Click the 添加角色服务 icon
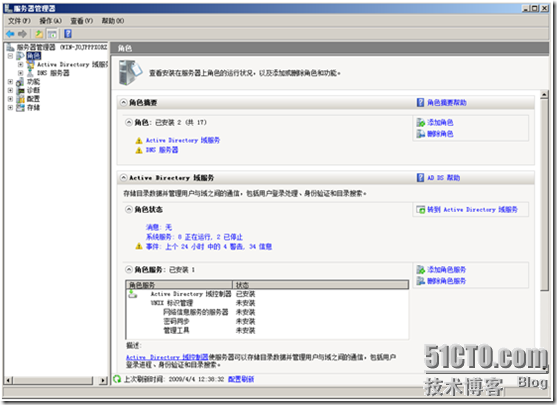The image size is (557, 405). coord(421,270)
